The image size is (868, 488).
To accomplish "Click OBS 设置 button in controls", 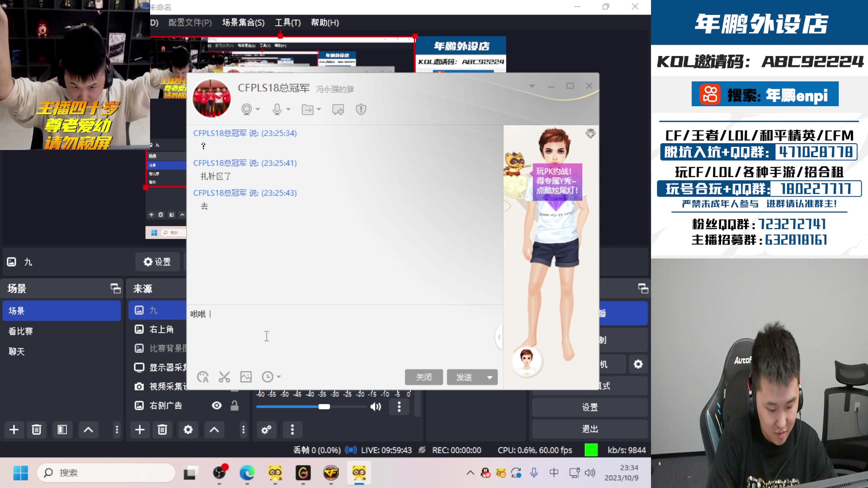I will tap(590, 408).
